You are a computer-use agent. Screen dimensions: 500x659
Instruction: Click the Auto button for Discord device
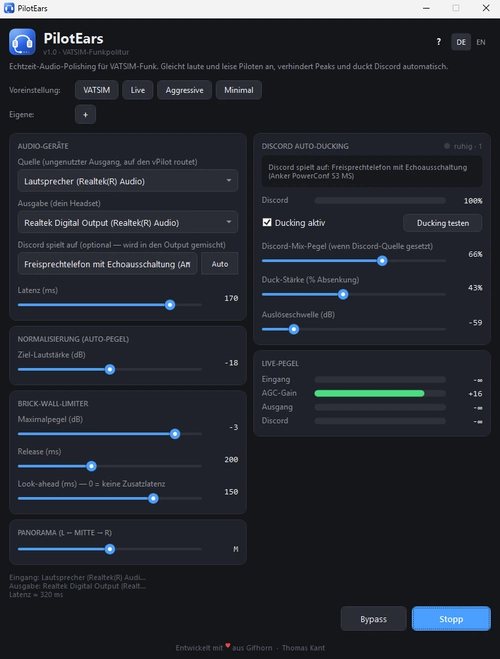coord(220,264)
